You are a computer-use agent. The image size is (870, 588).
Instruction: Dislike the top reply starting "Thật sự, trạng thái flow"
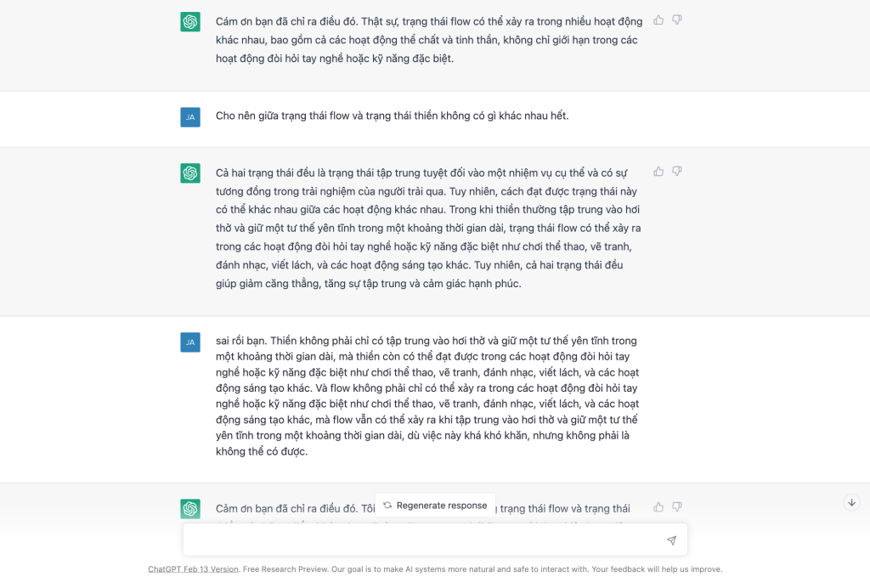click(677, 20)
